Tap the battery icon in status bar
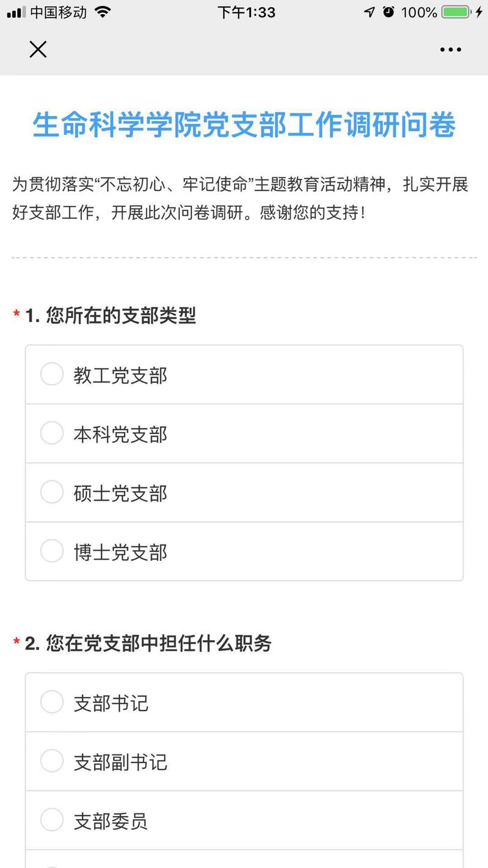The image size is (488, 868). pos(456,12)
